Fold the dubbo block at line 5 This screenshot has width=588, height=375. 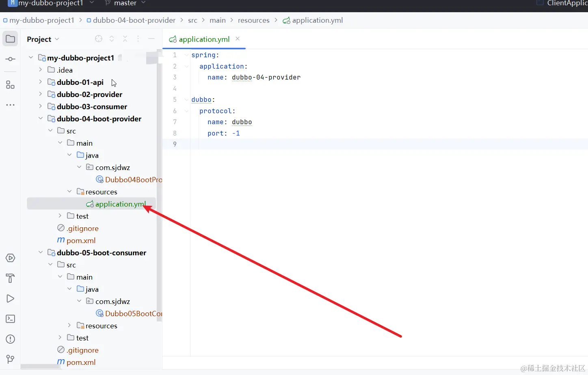point(186,99)
